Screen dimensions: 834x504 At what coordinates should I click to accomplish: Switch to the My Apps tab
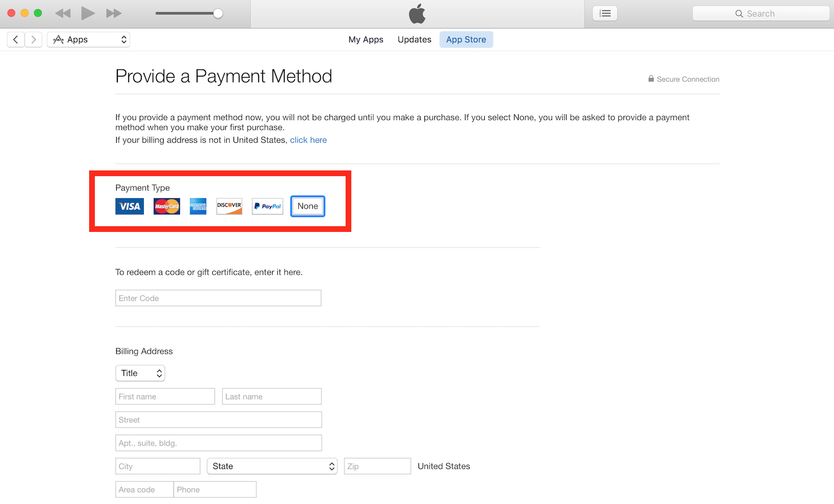pos(365,40)
